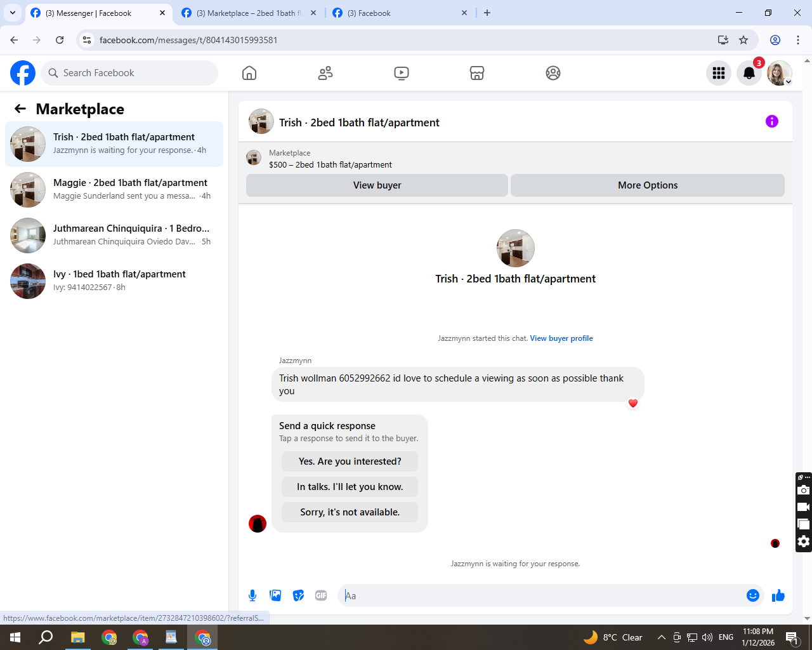Open File Explorer from taskbar

[x=77, y=637]
